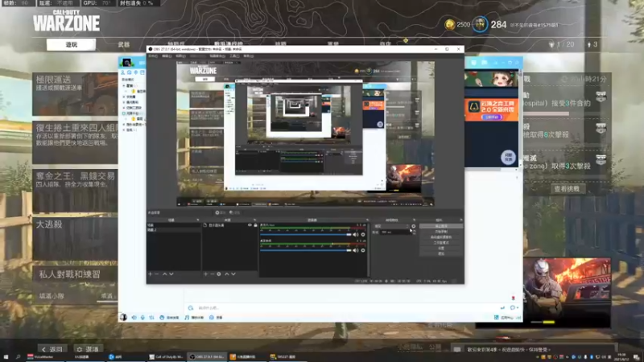The width and height of the screenshot is (644, 362).
Task: Adjust first mixer channel volume slider
Action: coord(306,235)
